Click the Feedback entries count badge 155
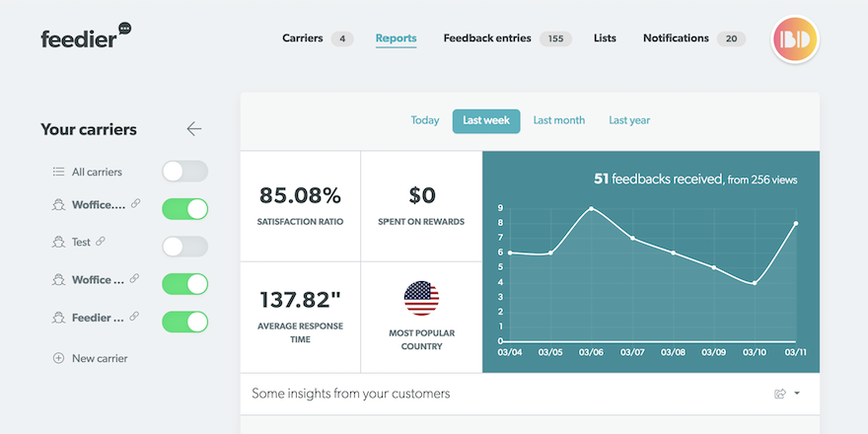868x434 pixels. tap(555, 38)
